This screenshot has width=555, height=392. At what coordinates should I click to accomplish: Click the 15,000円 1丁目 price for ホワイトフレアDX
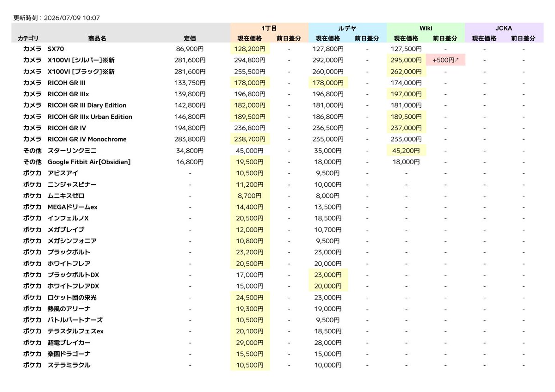tap(250, 286)
